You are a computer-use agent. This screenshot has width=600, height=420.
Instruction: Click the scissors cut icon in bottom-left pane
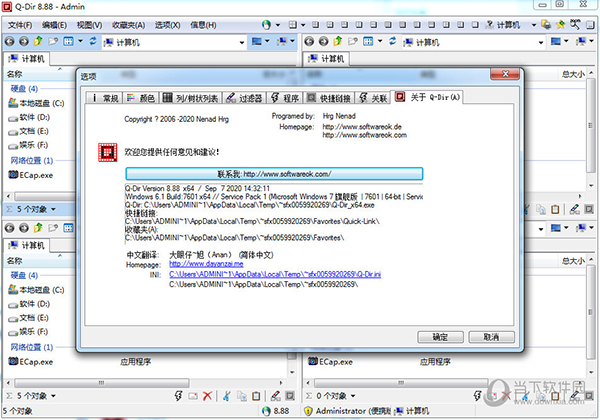(x=227, y=396)
